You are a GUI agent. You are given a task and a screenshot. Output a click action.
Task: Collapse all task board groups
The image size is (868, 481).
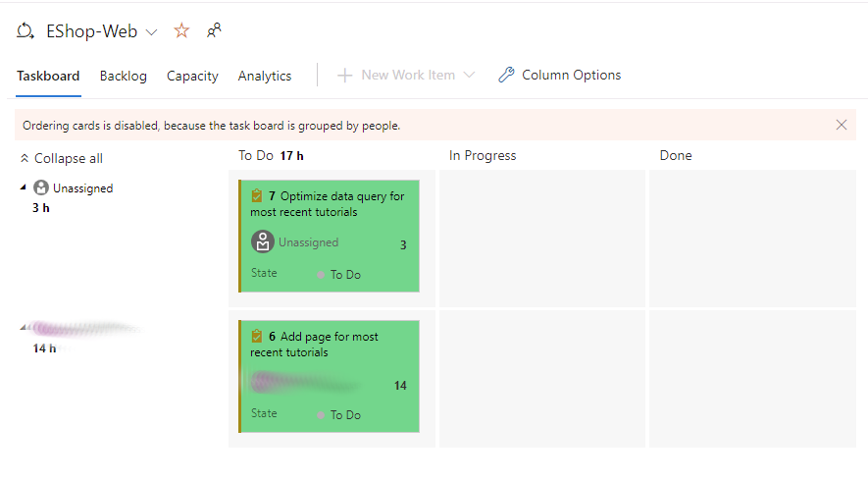[x=61, y=158]
